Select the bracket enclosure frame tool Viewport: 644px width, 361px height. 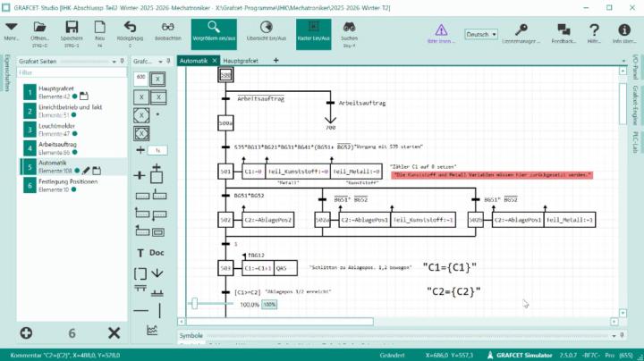click(140, 273)
